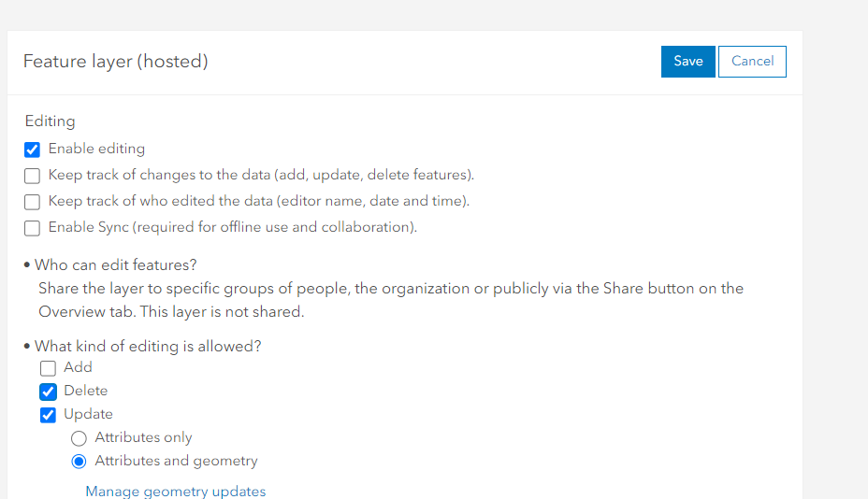The width and height of the screenshot is (868, 499).
Task: Select the Attributes only radio button
Action: pyautogui.click(x=80, y=438)
